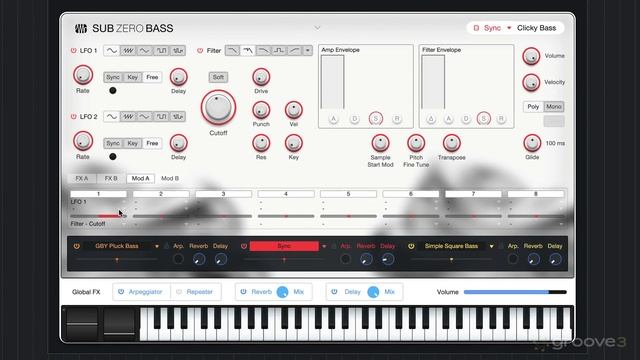Click the Velocity knob
640x360 pixels.
[531, 82]
